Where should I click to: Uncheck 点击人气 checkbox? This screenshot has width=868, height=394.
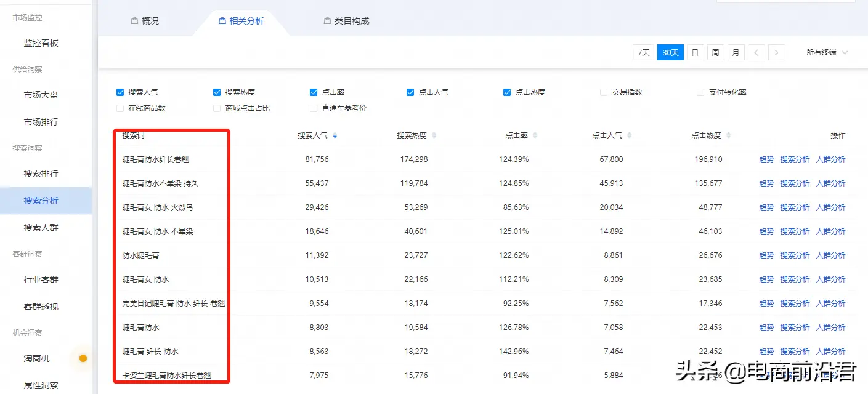pos(410,92)
